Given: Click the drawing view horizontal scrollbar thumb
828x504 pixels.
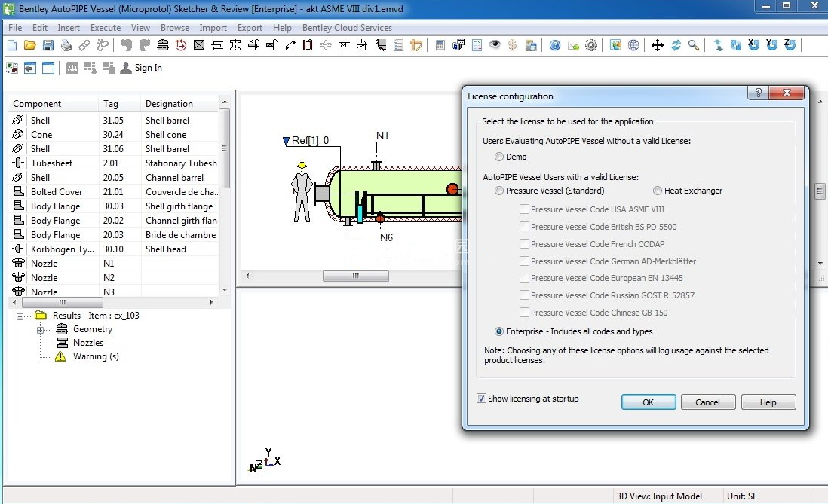Looking at the screenshot, I should 356,276.
